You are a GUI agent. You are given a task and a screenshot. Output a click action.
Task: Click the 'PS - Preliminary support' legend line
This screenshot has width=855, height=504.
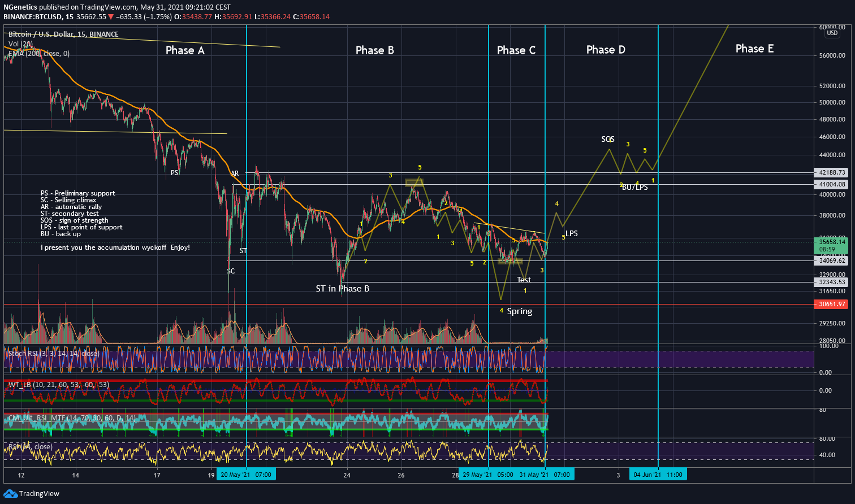pyautogui.click(x=78, y=193)
